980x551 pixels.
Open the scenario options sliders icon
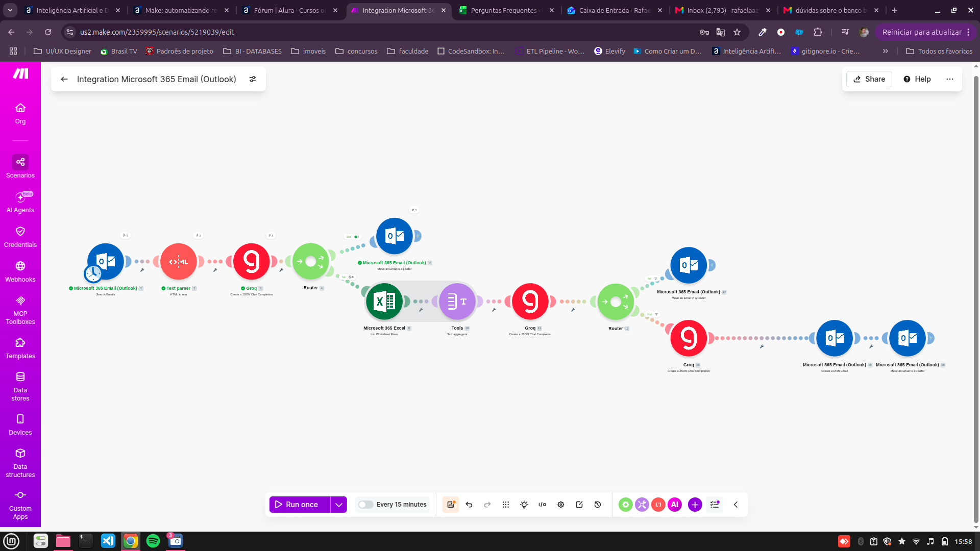253,79
